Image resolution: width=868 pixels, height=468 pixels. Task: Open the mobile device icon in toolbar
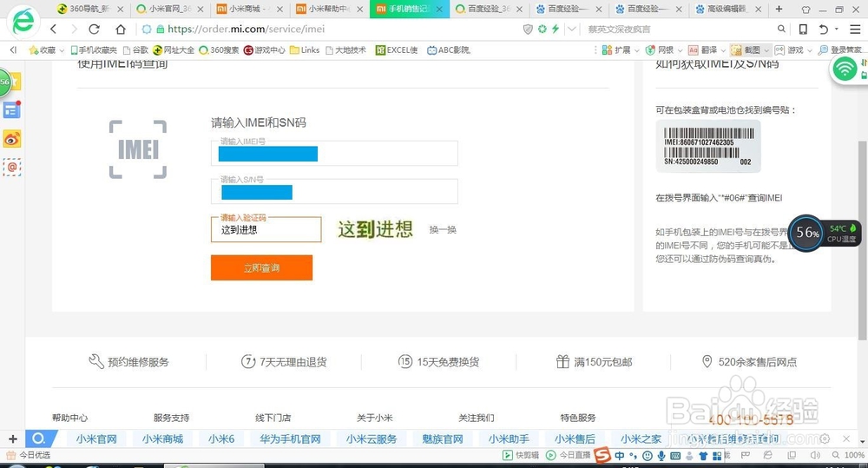click(x=803, y=29)
